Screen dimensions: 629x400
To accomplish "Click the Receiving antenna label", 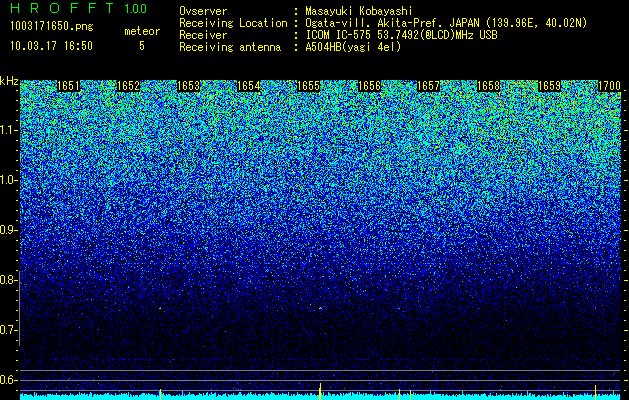I will (230, 47).
